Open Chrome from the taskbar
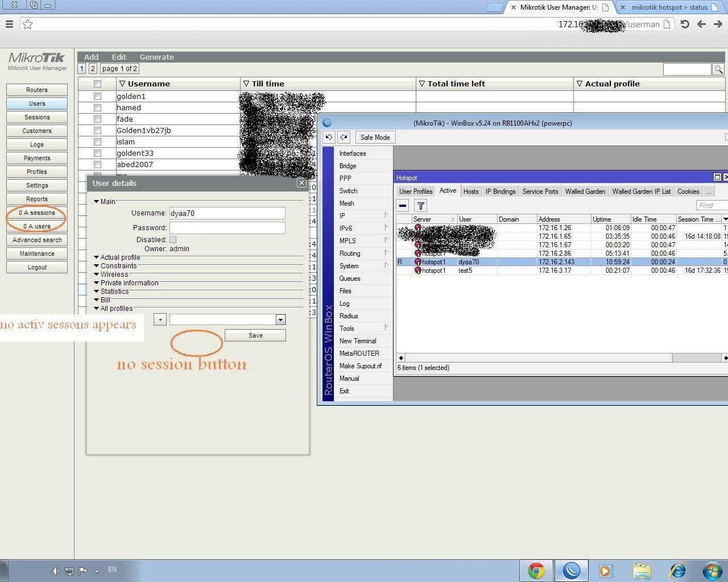Screen dimensions: 728x582 click(536, 570)
